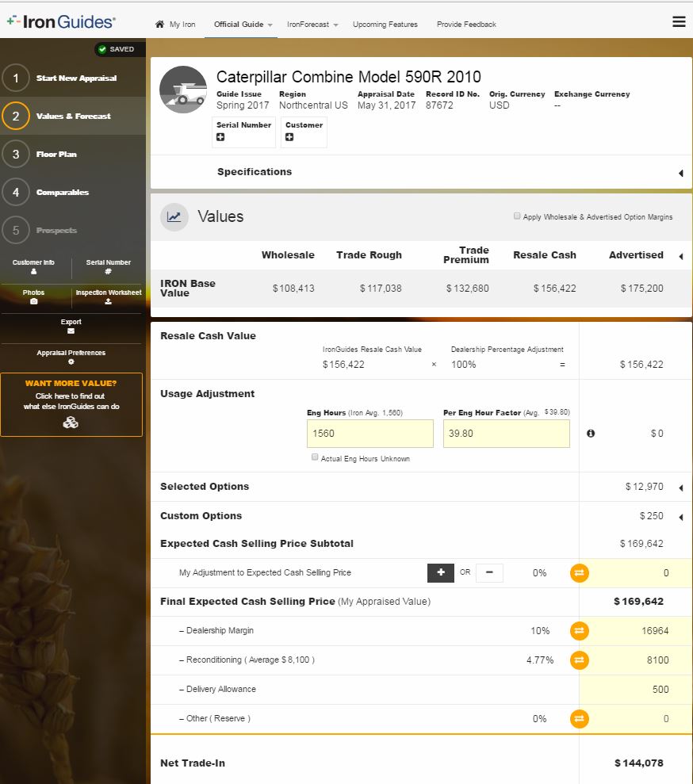The height and width of the screenshot is (784, 693).
Task: Click the Delivery Allowance amount field
Action: click(635, 690)
